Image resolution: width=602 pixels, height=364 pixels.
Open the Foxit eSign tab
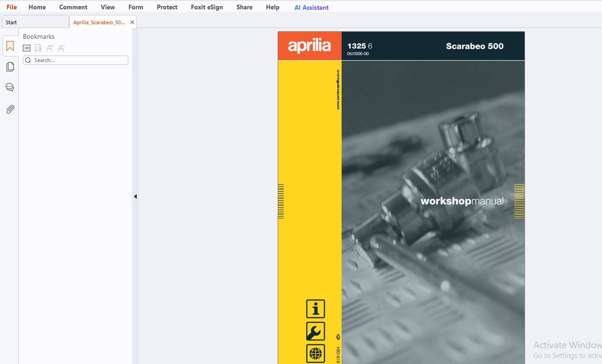tap(207, 7)
